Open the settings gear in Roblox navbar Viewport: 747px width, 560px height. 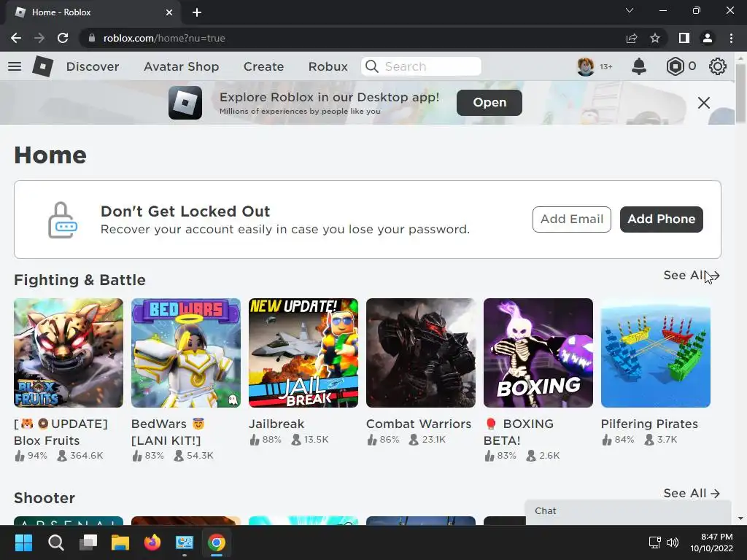718,66
